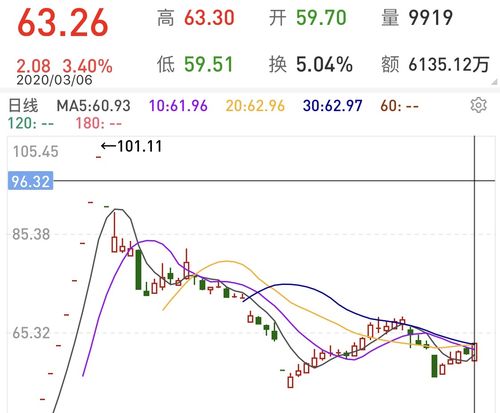Screen dimensions: 500x413
Task: Expand the corner triangle under turnover amount
Action: tap(494, 82)
